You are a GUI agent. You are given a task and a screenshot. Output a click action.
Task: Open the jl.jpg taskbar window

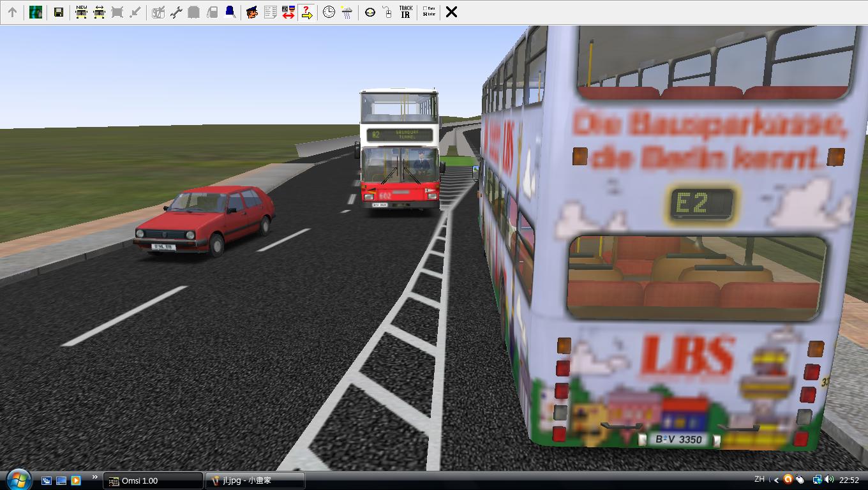tap(255, 480)
